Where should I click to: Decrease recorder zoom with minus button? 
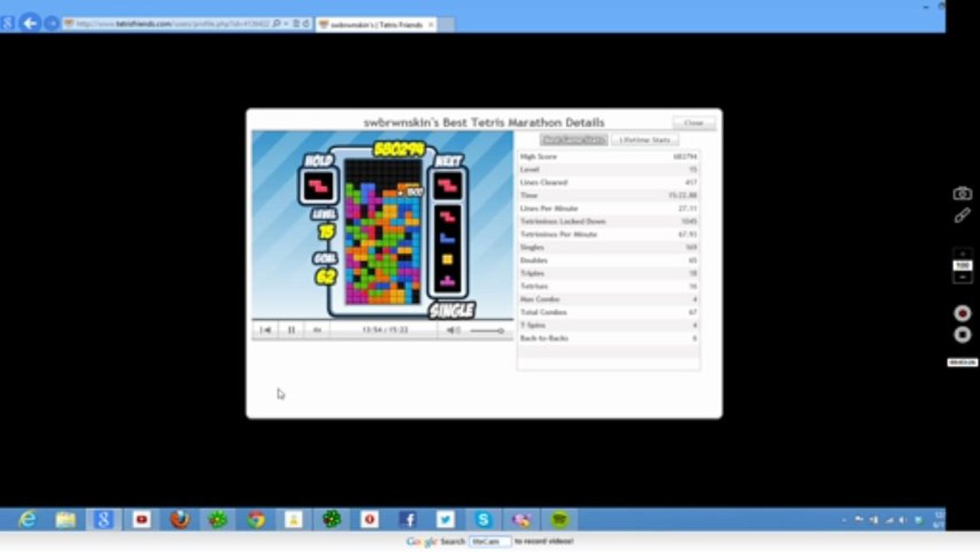[x=962, y=277]
